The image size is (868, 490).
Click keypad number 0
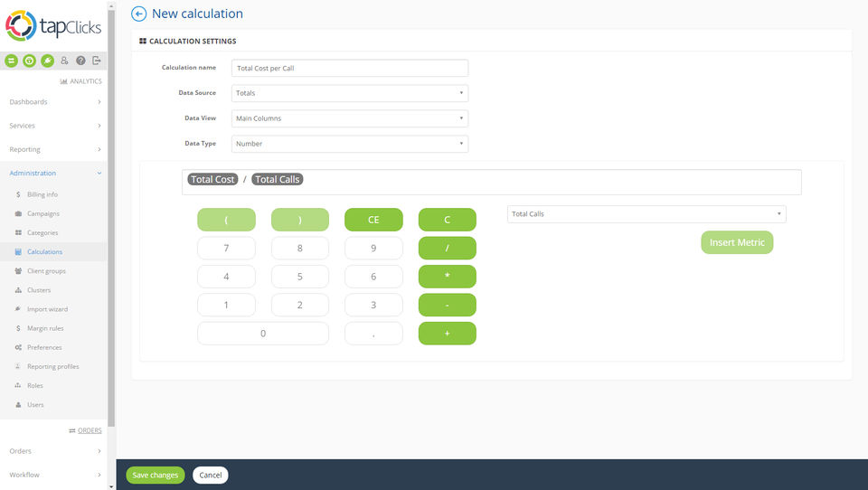click(263, 334)
